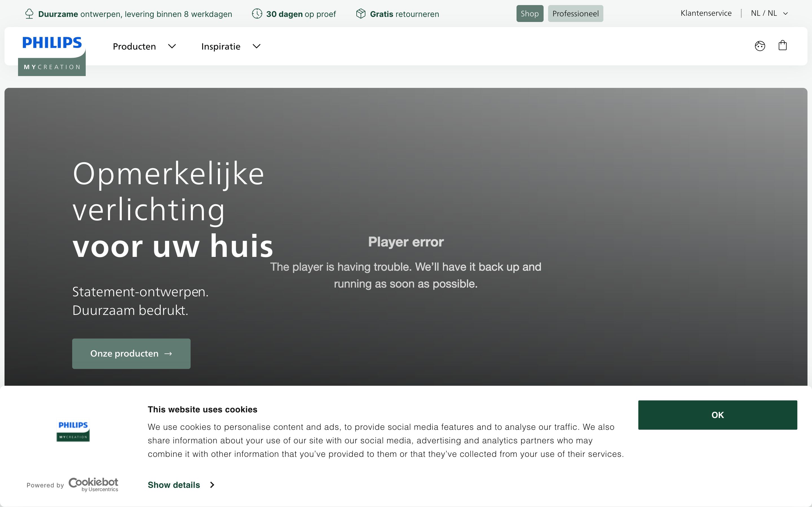
Task: Click the sustainability tree icon
Action: pos(30,14)
